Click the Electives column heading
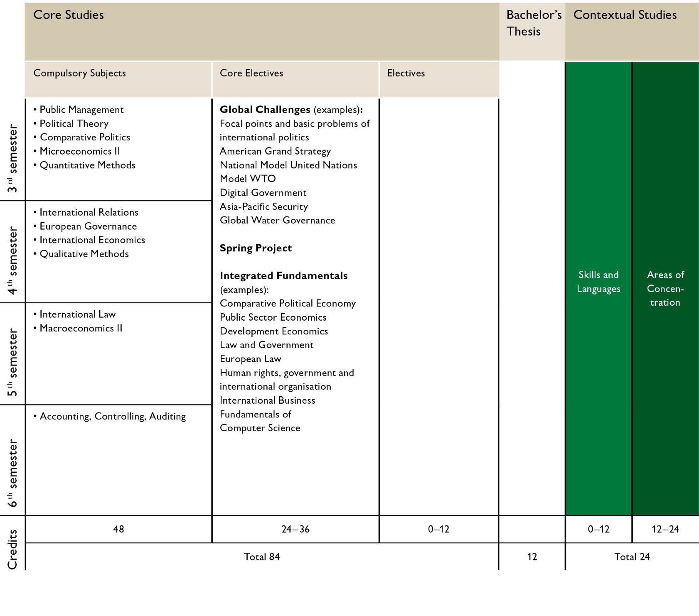This screenshot has width=699, height=616. pos(406,73)
